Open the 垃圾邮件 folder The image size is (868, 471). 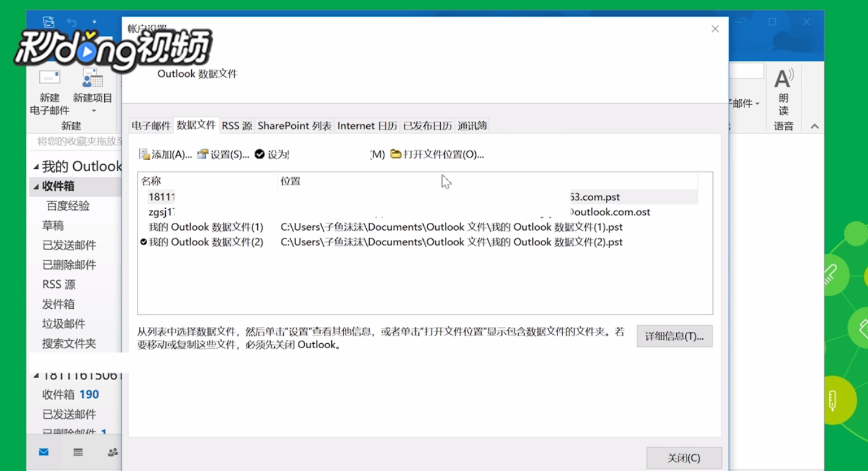(64, 323)
